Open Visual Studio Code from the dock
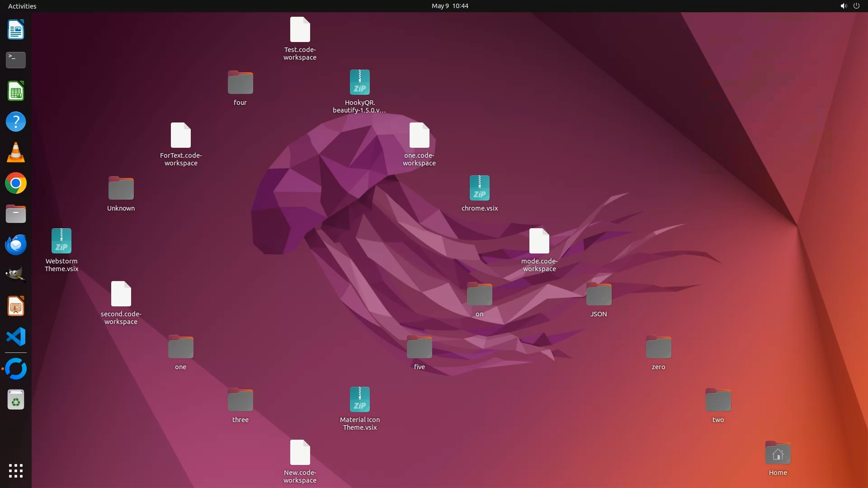 [16, 337]
